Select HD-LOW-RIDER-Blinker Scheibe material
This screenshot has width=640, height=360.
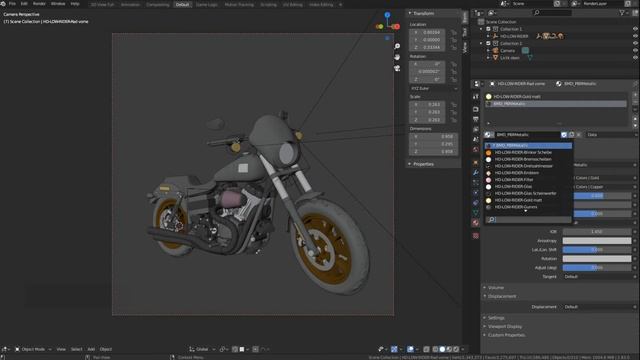529,152
